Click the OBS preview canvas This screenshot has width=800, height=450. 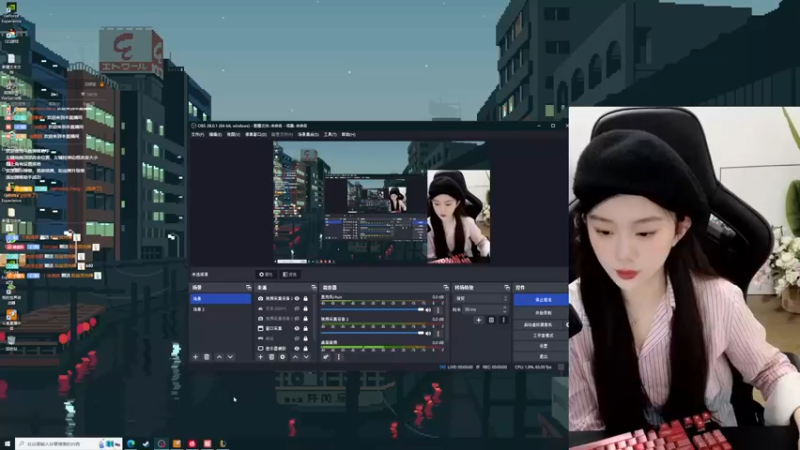pyautogui.click(x=382, y=203)
